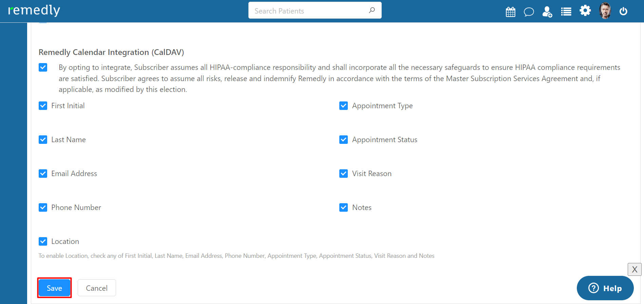Click the power logout icon
The width and height of the screenshot is (644, 304).
pos(623,11)
